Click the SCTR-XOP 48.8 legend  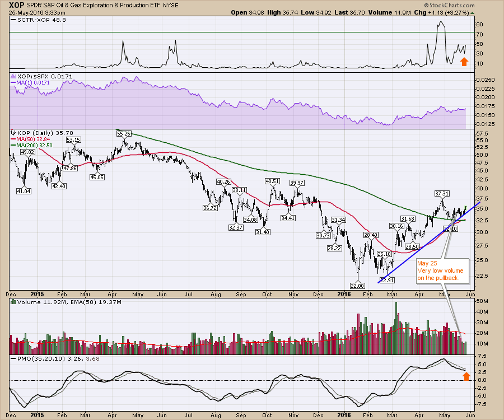click(x=38, y=20)
